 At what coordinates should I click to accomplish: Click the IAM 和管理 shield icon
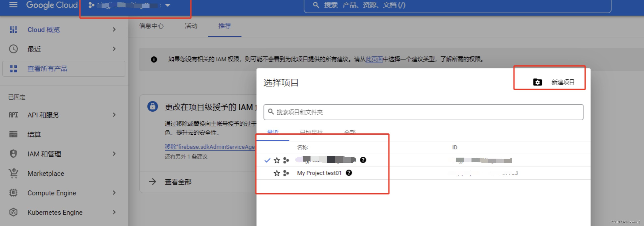click(x=13, y=154)
